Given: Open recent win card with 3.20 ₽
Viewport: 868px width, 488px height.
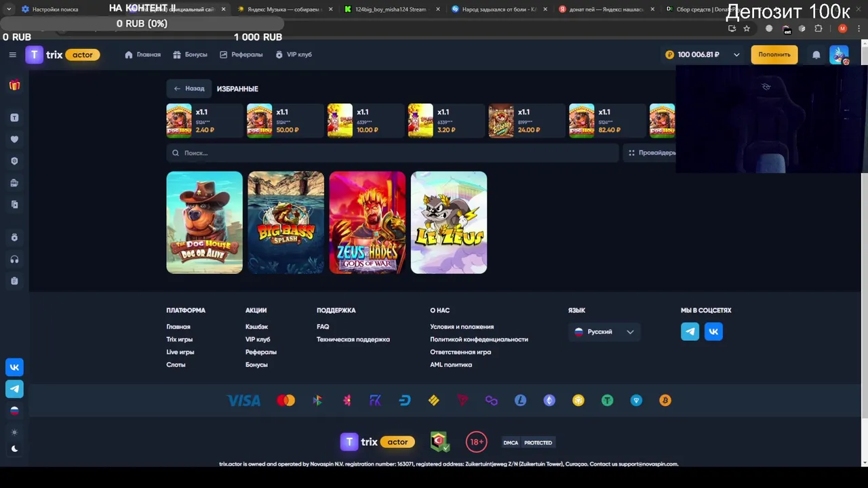Looking at the screenshot, I should 445,121.
